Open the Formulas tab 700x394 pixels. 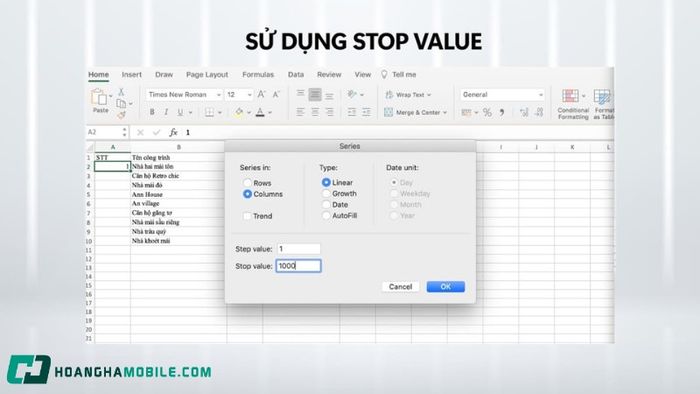(258, 75)
